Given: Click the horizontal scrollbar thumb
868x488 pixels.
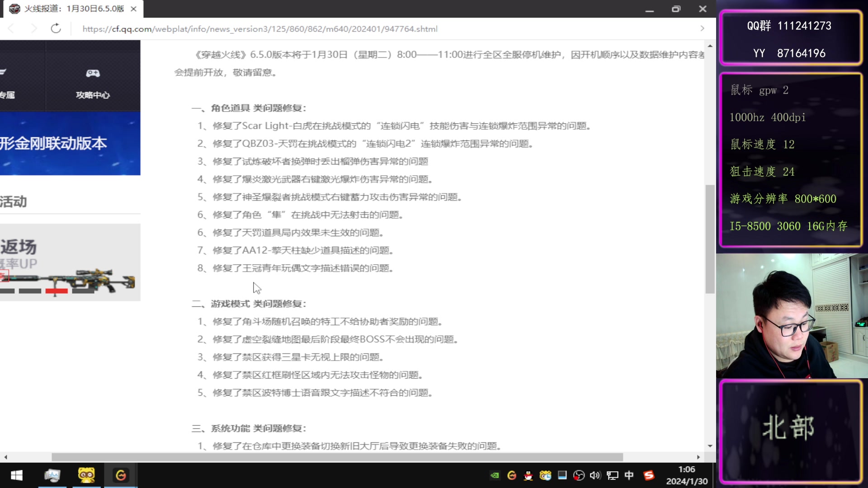Looking at the screenshot, I should [337, 457].
